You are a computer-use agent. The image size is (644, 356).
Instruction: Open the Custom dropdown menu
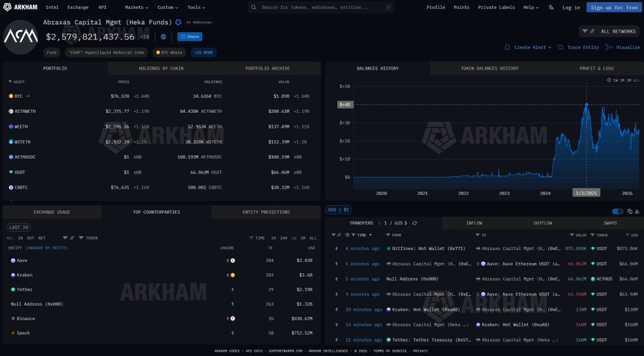(168, 8)
